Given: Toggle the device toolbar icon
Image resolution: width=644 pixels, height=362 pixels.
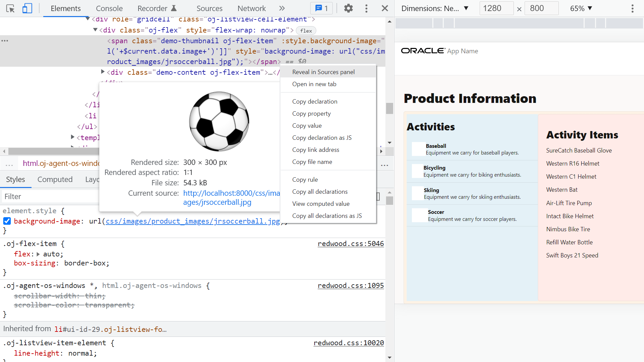Looking at the screenshot, I should point(27,8).
